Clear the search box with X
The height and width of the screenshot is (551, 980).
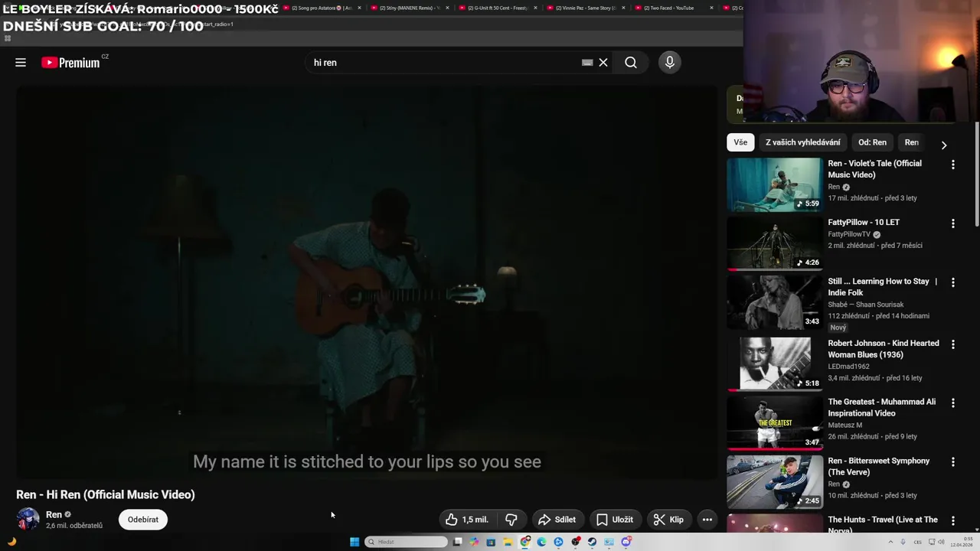tap(603, 63)
